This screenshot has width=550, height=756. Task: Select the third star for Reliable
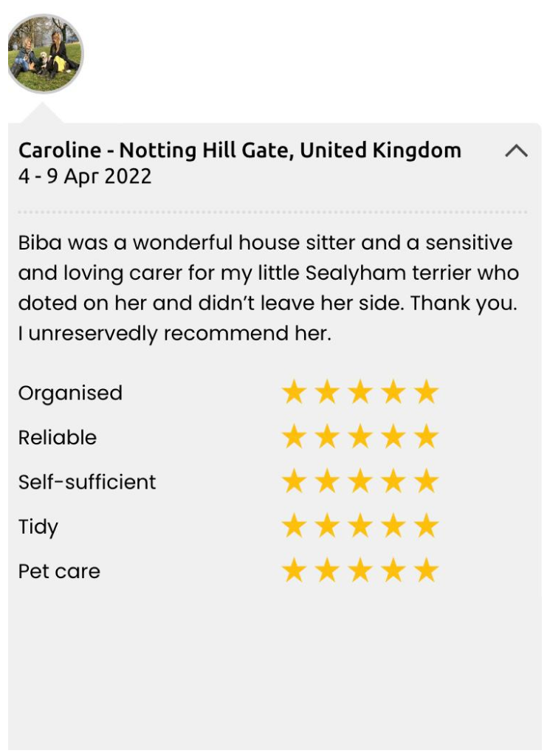(x=360, y=437)
